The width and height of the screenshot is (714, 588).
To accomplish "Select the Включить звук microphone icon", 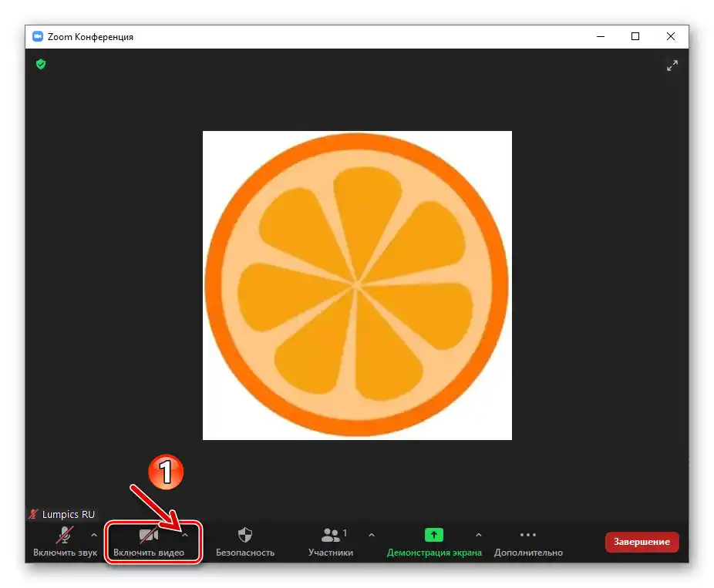I will pyautogui.click(x=63, y=534).
